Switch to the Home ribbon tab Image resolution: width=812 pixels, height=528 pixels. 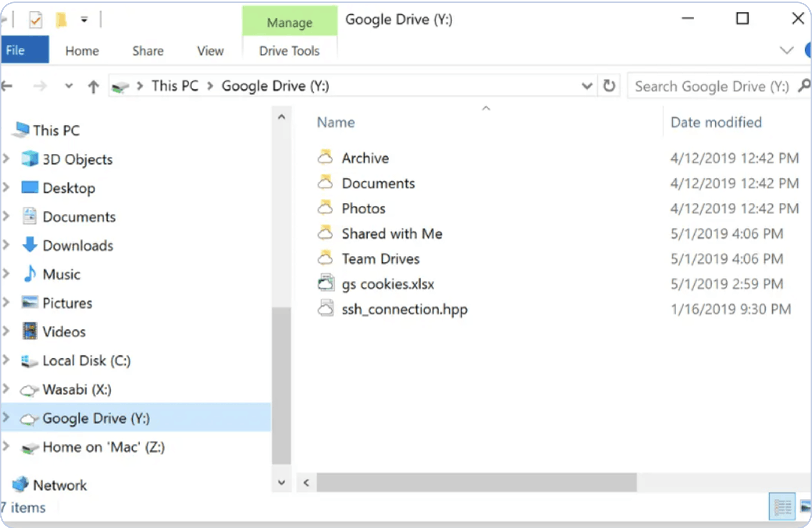[x=82, y=51]
